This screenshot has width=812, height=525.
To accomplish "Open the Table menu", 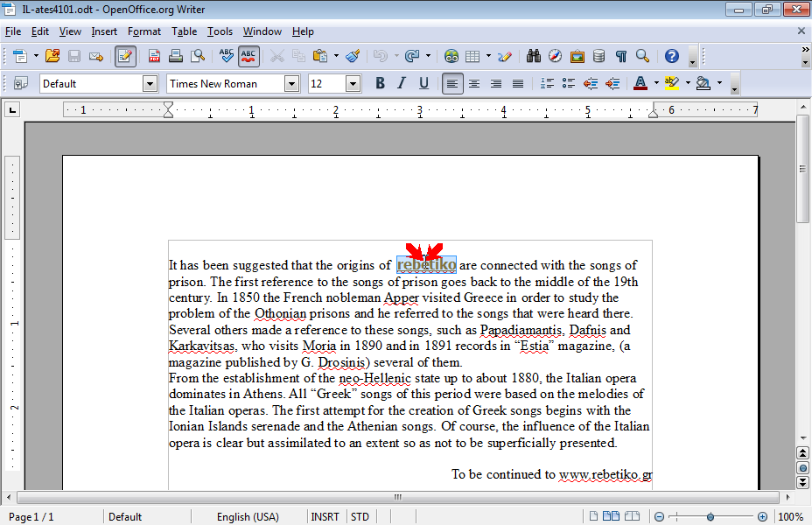I will 185,31.
